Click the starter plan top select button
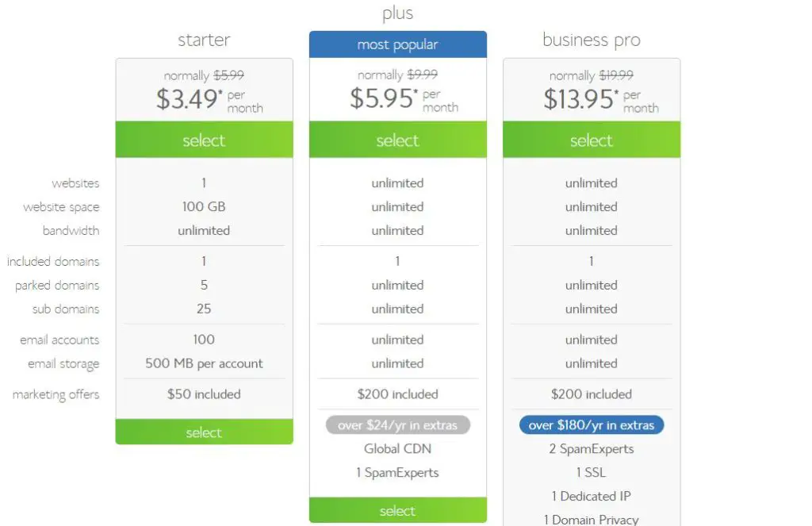Image resolution: width=812 pixels, height=526 pixels. pos(204,140)
